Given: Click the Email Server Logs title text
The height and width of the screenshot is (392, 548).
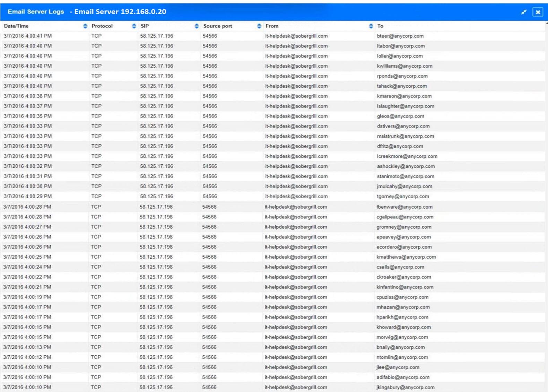Looking at the screenshot, I should pos(36,12).
